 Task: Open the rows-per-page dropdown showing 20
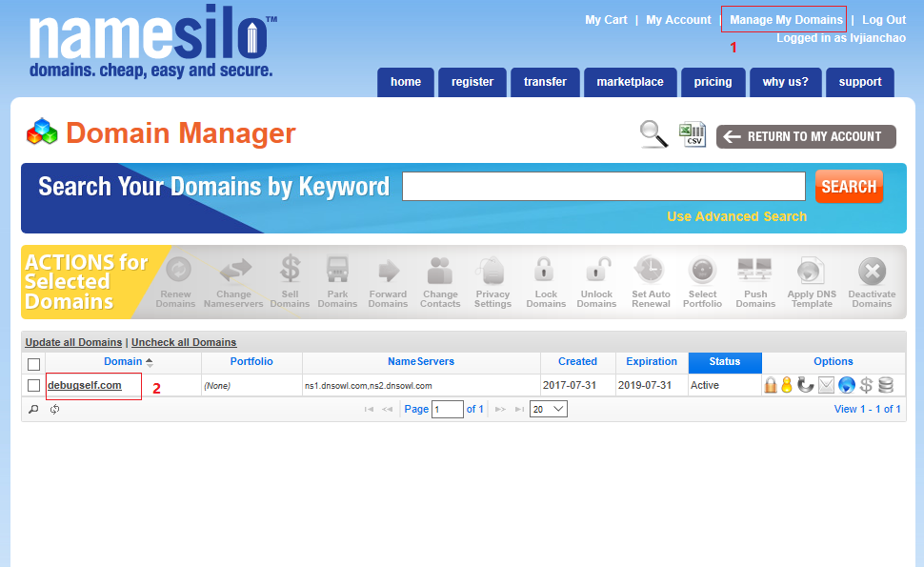pyautogui.click(x=549, y=409)
